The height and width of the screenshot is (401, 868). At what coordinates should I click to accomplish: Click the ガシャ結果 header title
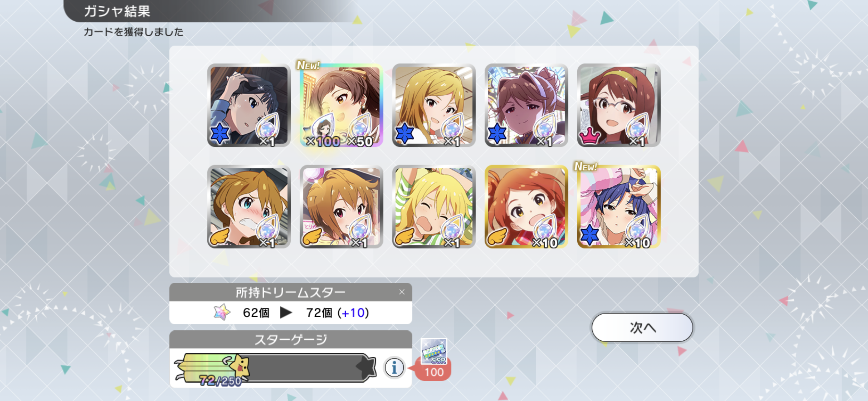(x=117, y=11)
